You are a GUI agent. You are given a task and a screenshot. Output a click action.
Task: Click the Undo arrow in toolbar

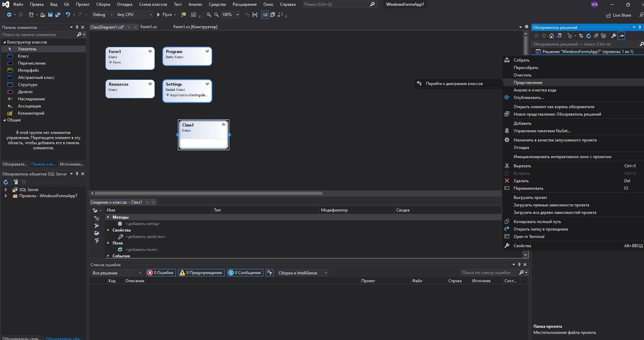tap(68, 15)
